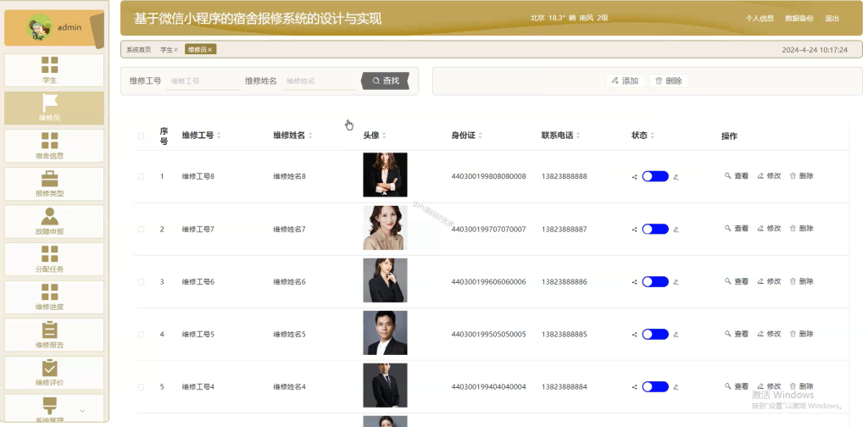Check the row checkbox for 维修工号8

141,176
